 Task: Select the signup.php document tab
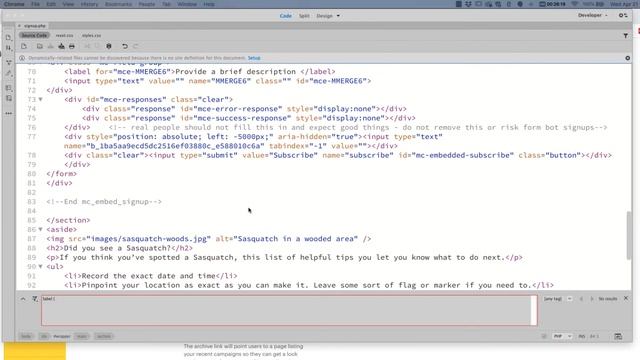click(34, 26)
